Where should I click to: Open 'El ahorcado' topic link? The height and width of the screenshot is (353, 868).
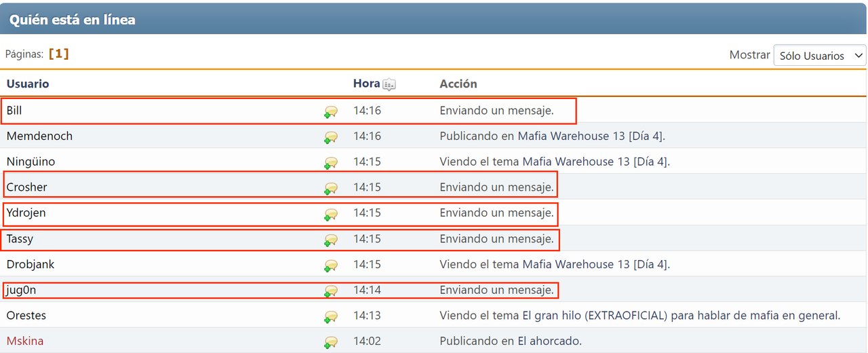point(548,341)
